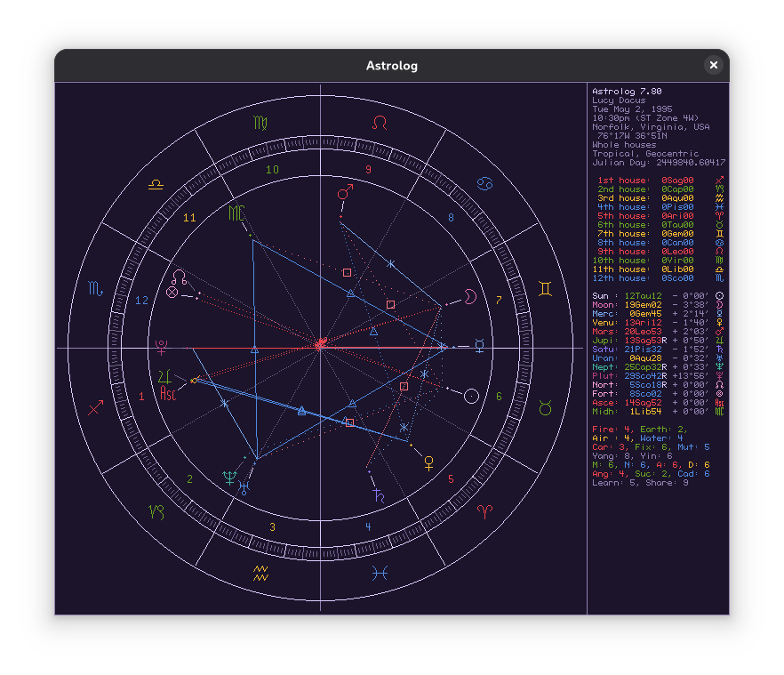Click the red Asc label in the chart
The height and width of the screenshot is (675, 784).
click(x=168, y=392)
